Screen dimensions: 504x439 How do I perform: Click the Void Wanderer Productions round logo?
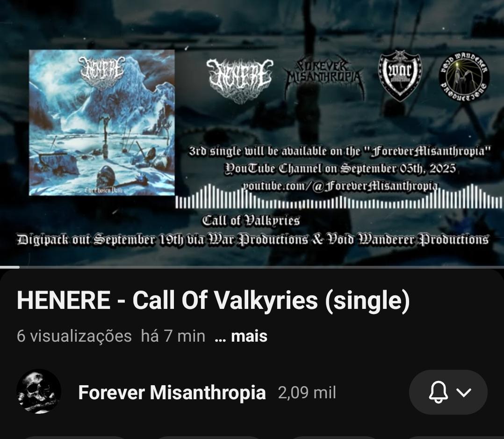coord(464,77)
